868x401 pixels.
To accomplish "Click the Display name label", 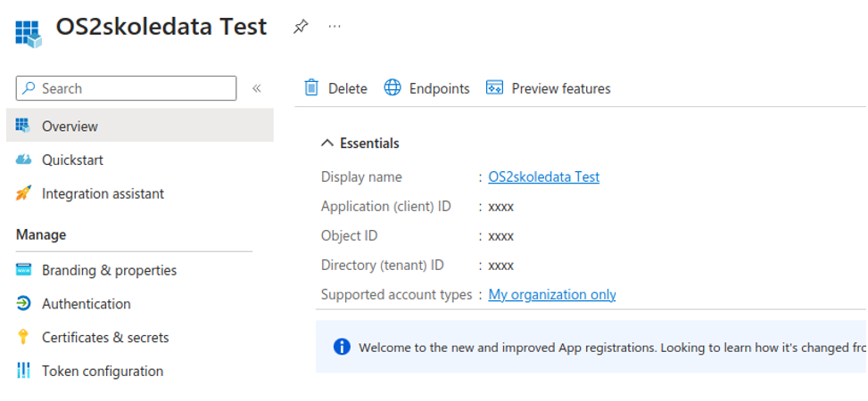I will click(361, 177).
